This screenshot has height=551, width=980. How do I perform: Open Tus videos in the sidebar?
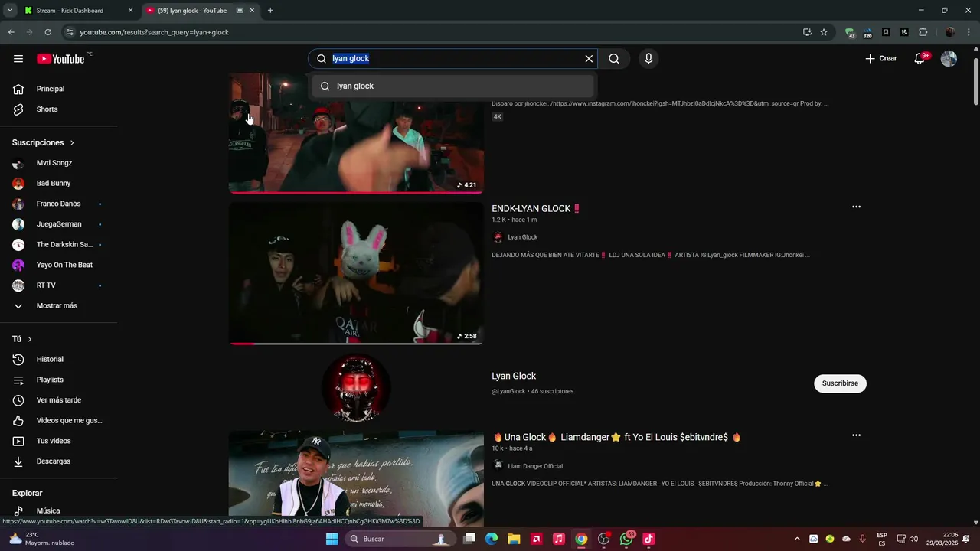point(59,441)
